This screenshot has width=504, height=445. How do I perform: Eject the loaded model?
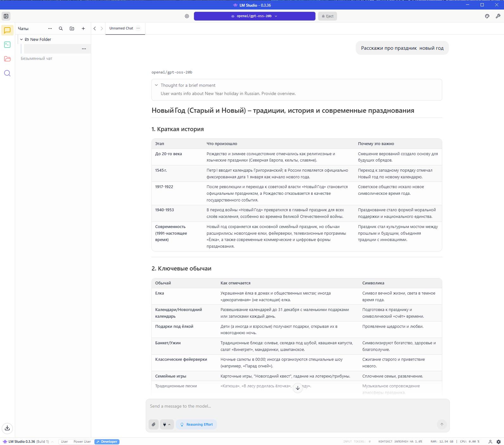328,16
